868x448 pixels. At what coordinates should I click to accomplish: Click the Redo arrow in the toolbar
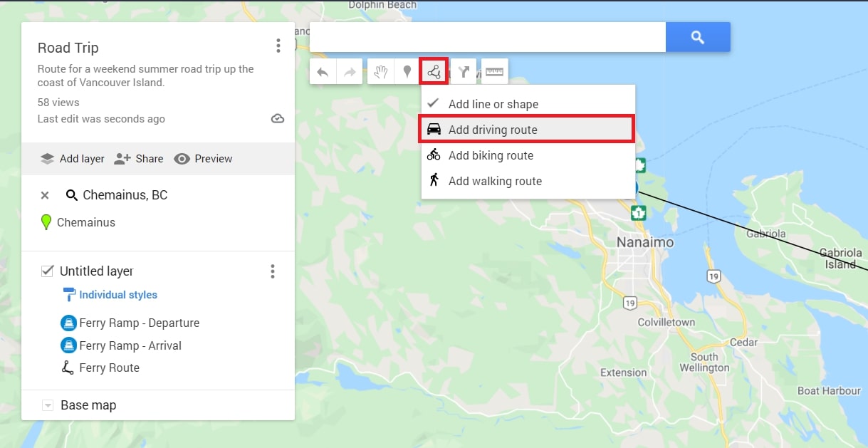click(349, 71)
